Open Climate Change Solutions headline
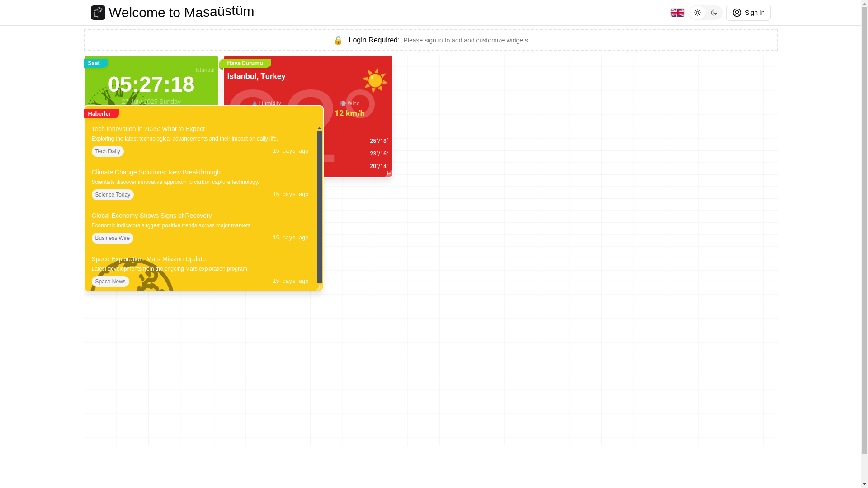The width and height of the screenshot is (868, 488). (156, 172)
